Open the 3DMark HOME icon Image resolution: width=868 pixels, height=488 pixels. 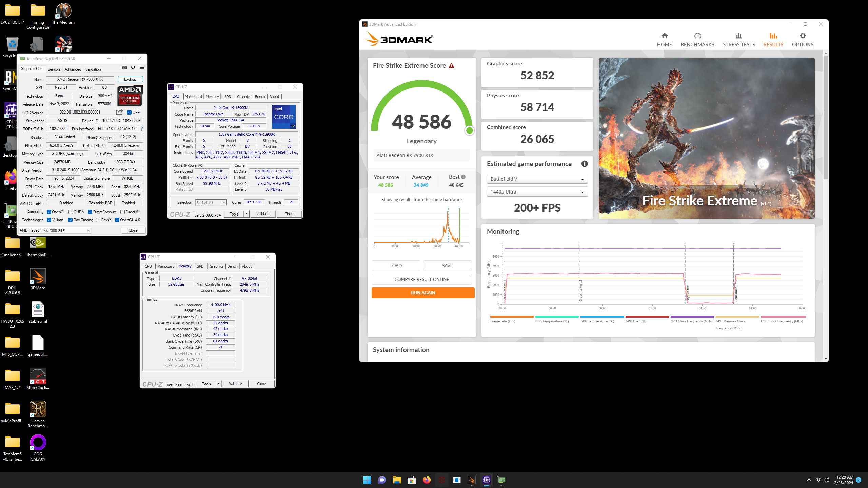664,36
